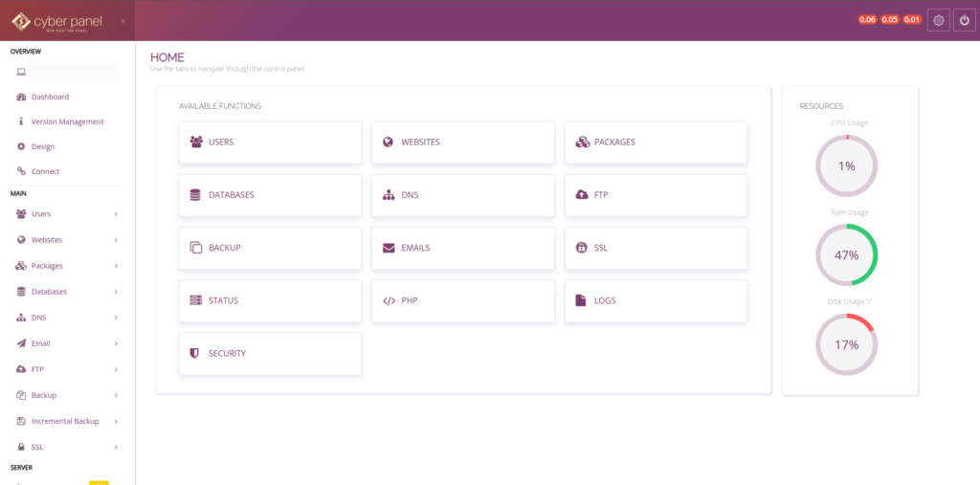The image size is (980, 485).
Task: Click the Ram Usage 47% gauge
Action: point(846,255)
